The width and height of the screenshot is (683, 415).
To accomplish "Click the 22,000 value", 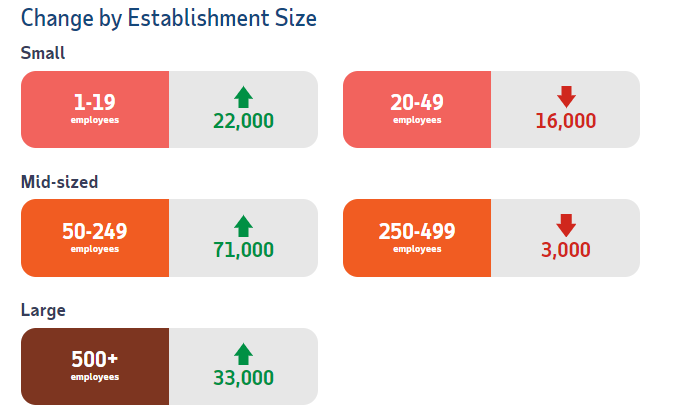I will tap(243, 121).
